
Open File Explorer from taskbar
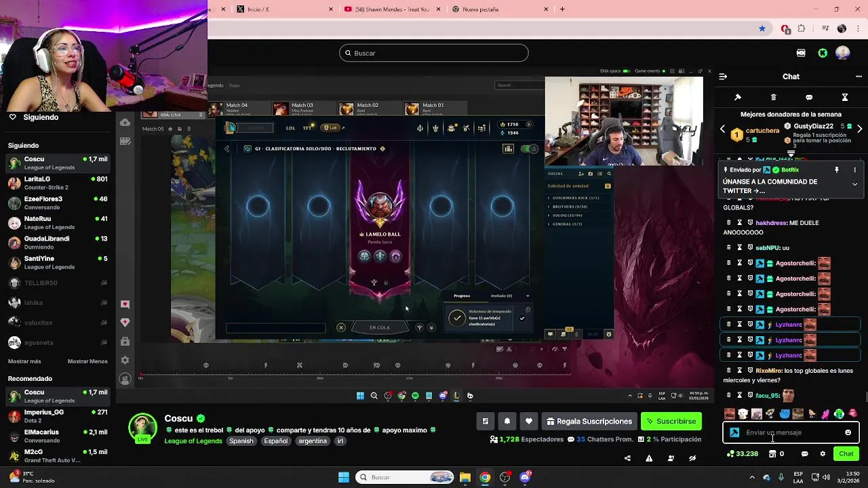tap(465, 477)
